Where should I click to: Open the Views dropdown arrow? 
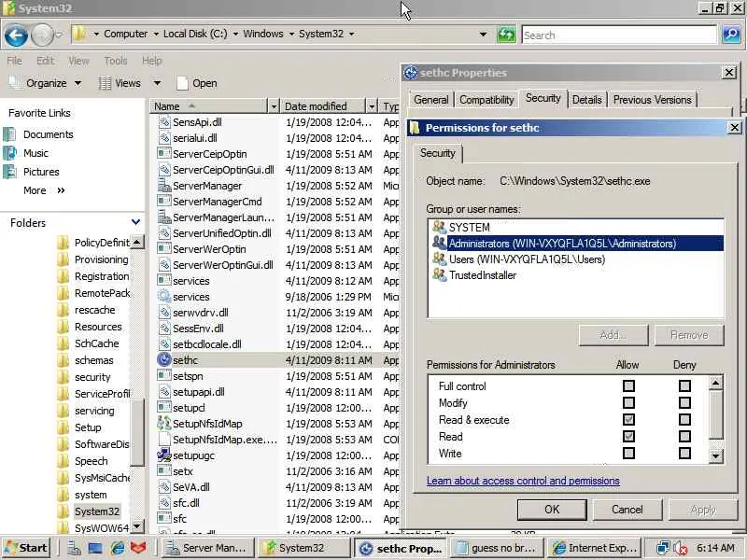click(157, 83)
